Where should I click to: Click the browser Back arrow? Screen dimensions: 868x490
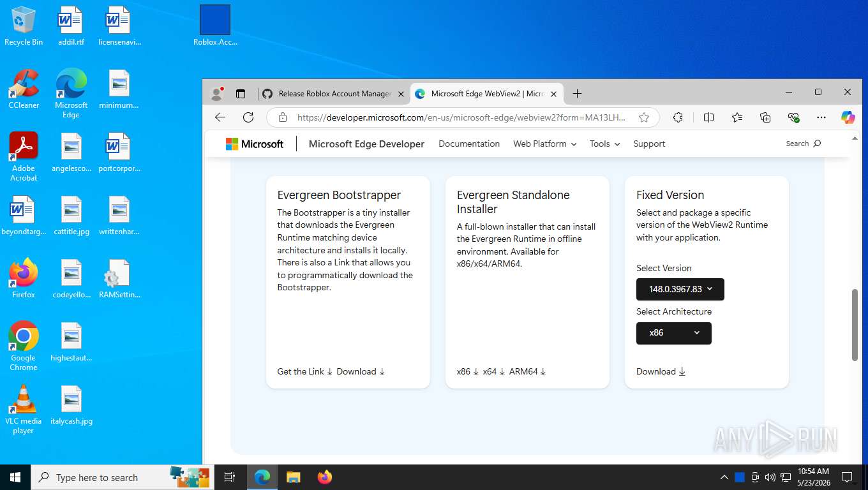(x=220, y=117)
